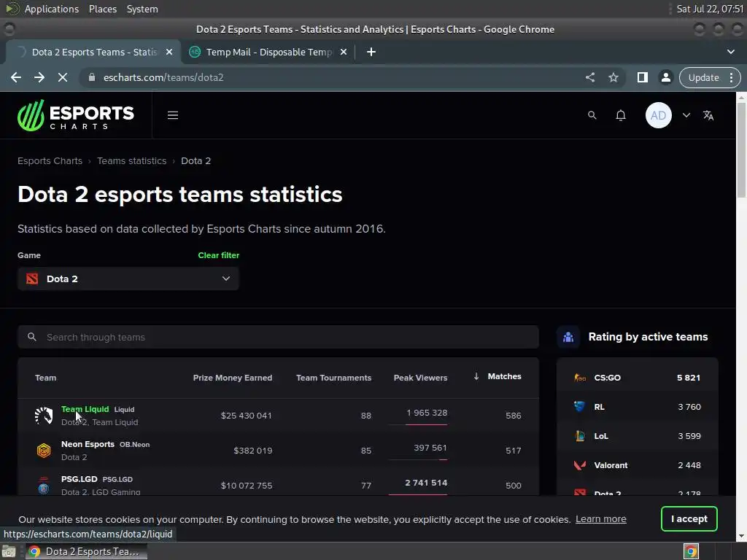Click the clock showing Sat Jul 22
The height and width of the screenshot is (560, 747).
coord(710,9)
